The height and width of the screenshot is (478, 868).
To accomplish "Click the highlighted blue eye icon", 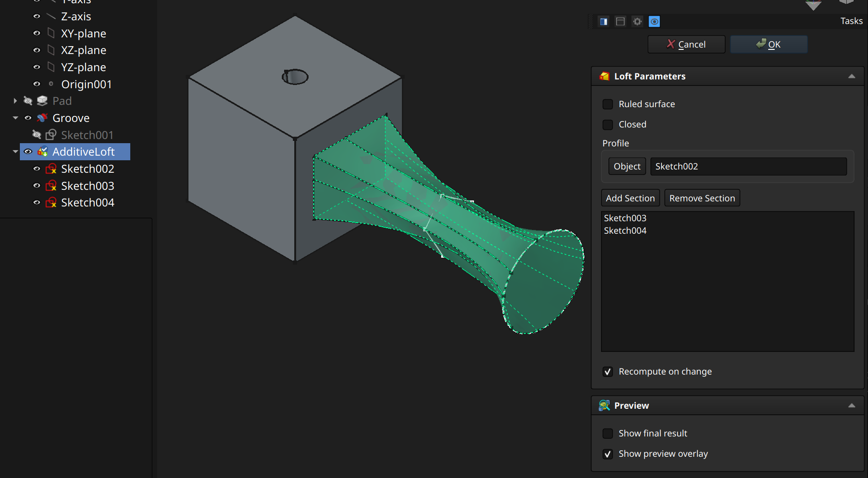I will [654, 21].
